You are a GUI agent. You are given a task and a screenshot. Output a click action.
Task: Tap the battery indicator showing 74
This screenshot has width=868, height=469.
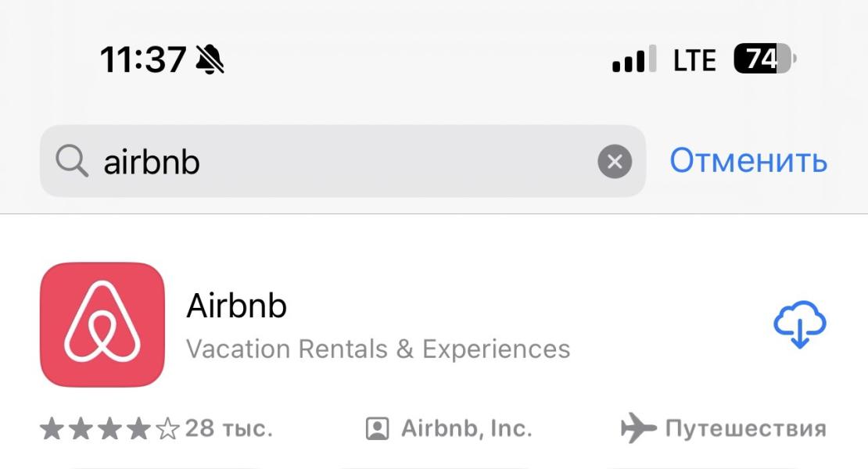(x=765, y=58)
